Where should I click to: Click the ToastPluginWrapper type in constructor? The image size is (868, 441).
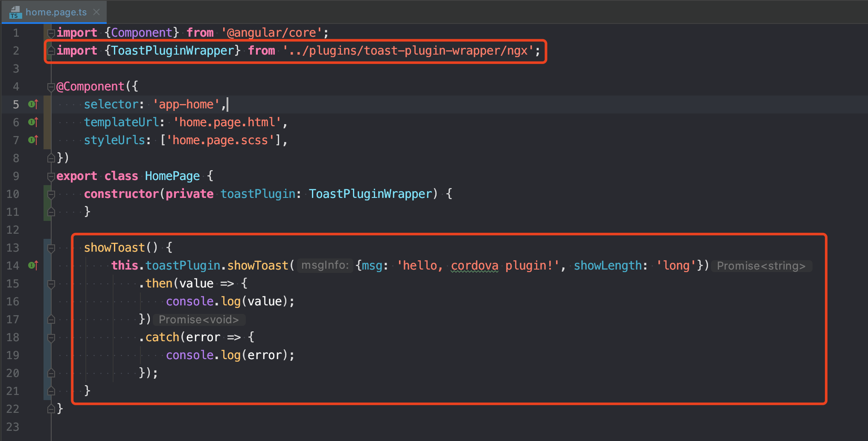pyautogui.click(x=370, y=194)
